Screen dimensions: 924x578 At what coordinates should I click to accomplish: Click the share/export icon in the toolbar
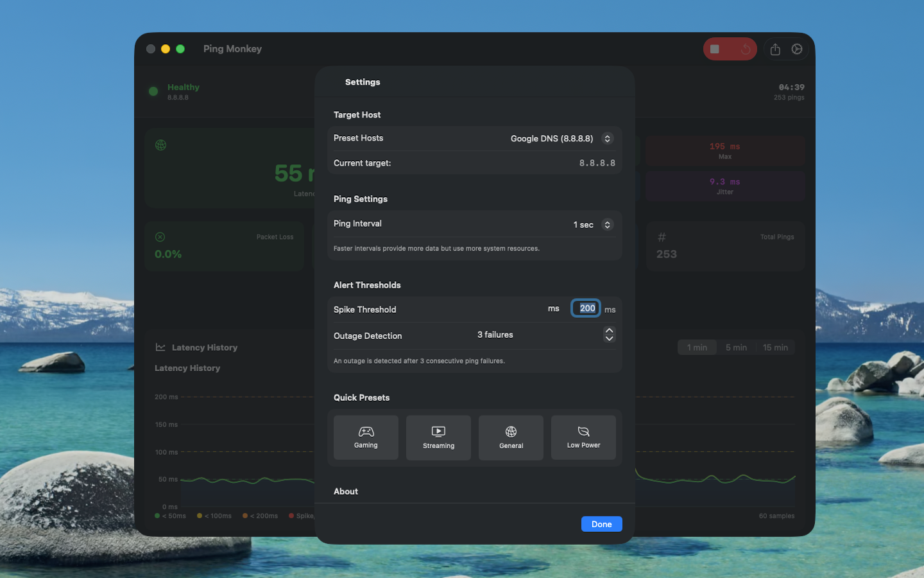point(774,48)
